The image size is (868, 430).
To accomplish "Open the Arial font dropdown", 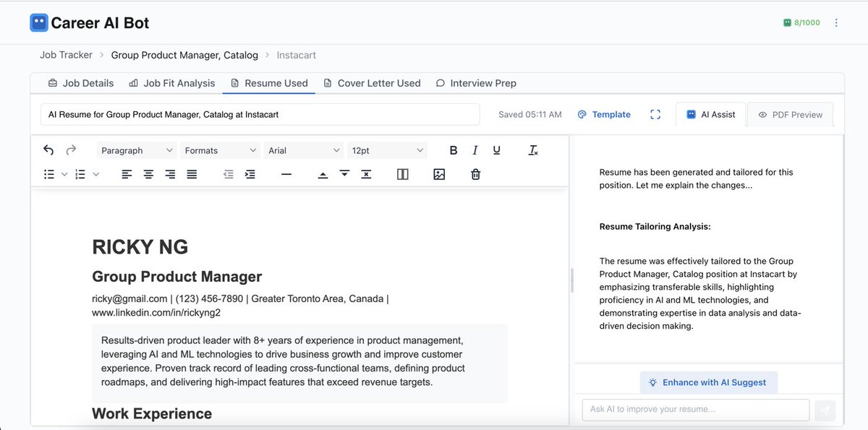I will (304, 150).
